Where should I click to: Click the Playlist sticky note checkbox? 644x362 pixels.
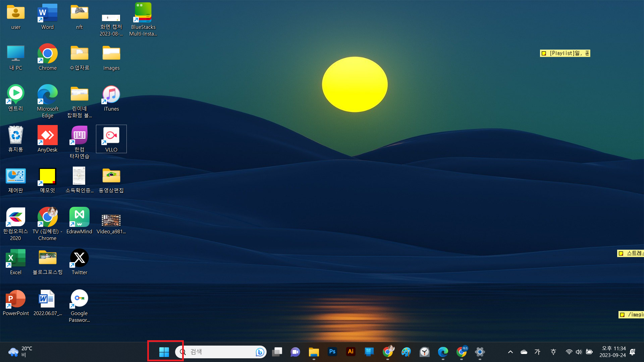pyautogui.click(x=544, y=53)
